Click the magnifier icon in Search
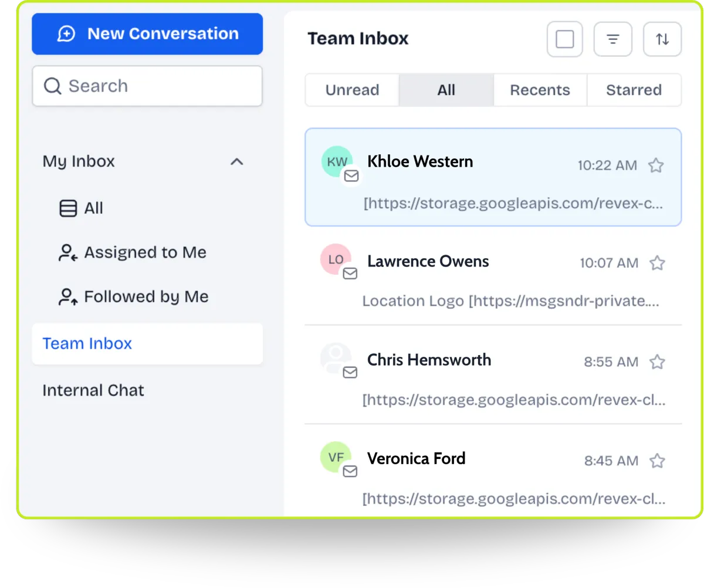 [53, 86]
